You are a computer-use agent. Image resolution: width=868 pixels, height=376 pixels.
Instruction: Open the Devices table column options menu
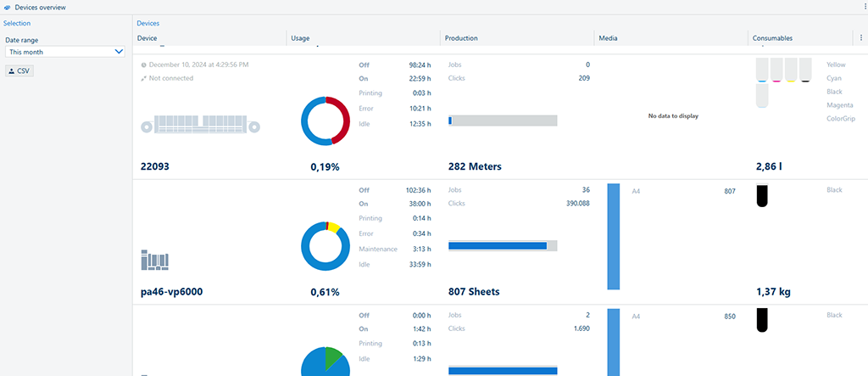[861, 38]
